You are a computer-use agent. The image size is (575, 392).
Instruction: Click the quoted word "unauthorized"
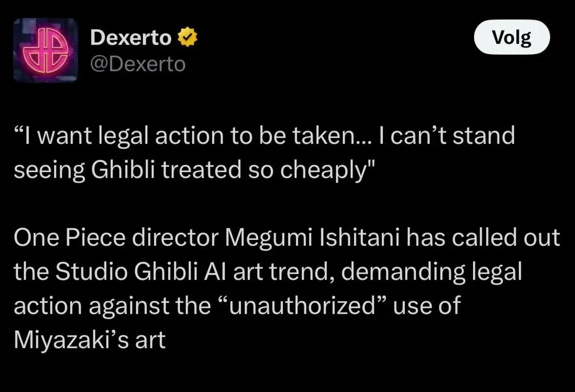pyautogui.click(x=302, y=306)
